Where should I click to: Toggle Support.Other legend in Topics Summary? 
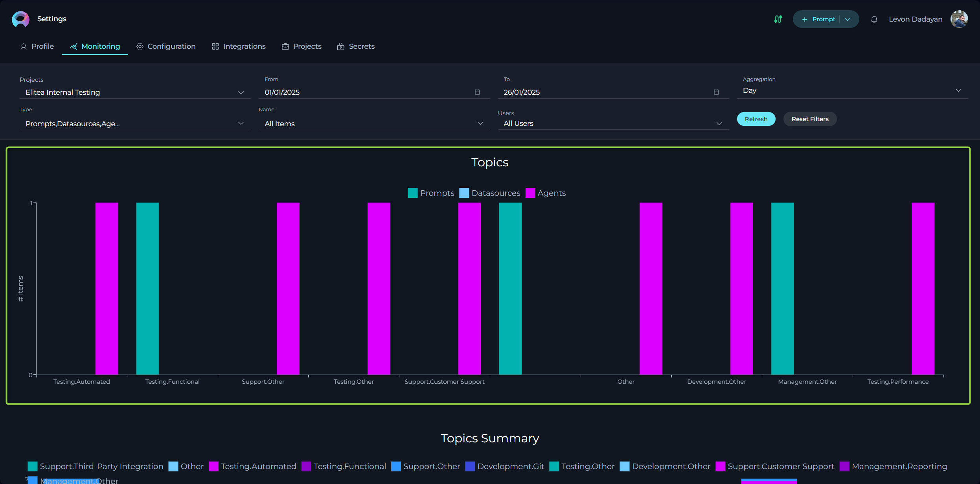coord(426,466)
